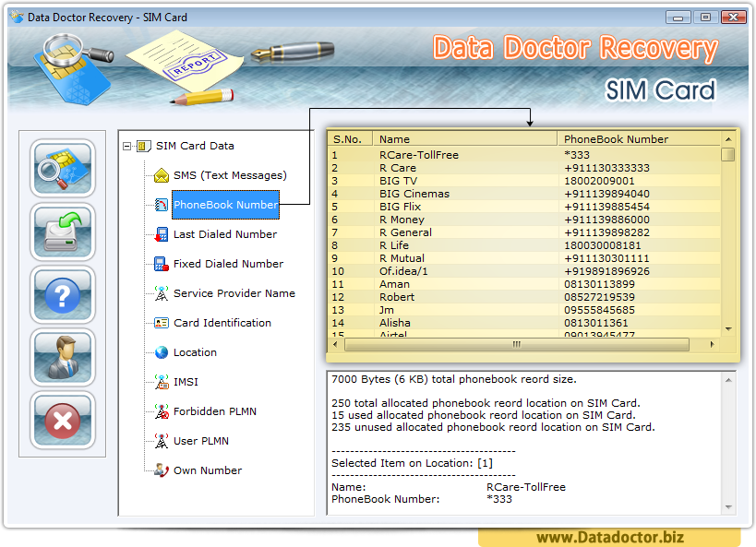756x547 pixels.
Task: Click the Card Identification card icon
Action: (161, 323)
